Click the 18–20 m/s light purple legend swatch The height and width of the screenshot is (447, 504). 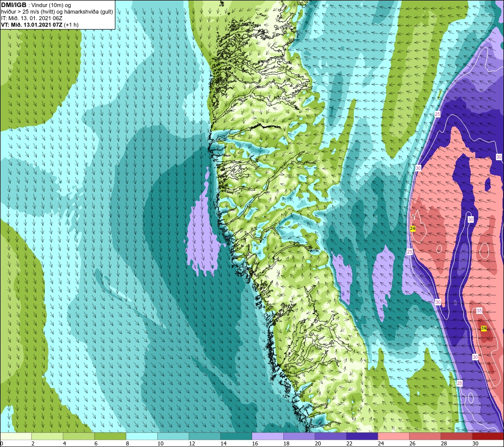[x=299, y=436]
